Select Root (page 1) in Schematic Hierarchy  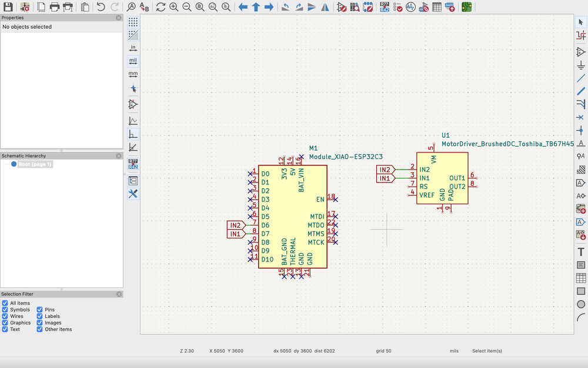pyautogui.click(x=35, y=164)
